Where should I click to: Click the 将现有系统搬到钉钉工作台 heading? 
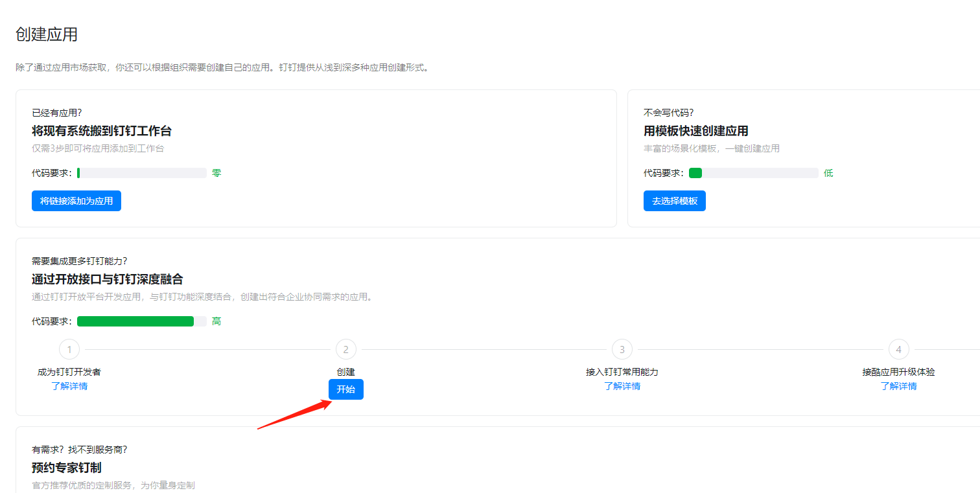tap(102, 131)
